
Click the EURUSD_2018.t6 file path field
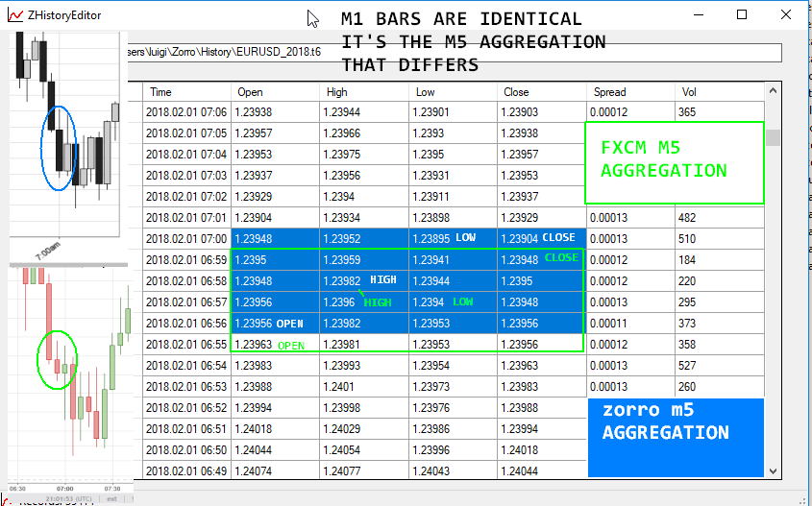coord(454,52)
